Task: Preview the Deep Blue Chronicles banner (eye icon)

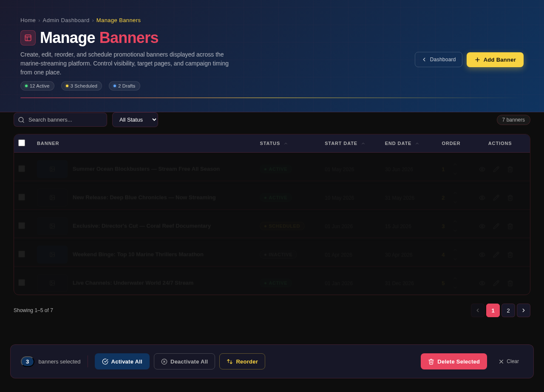Action: (482, 198)
